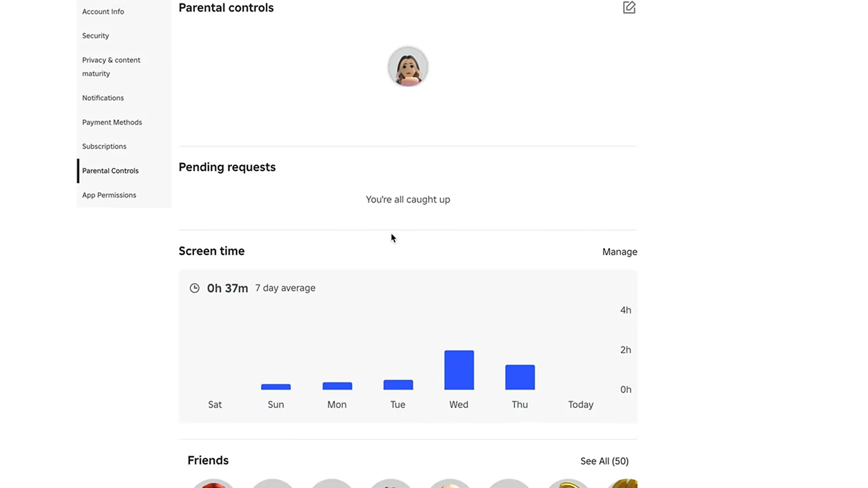
Task: Open the golden-haired friend avatar
Action: tap(568, 484)
